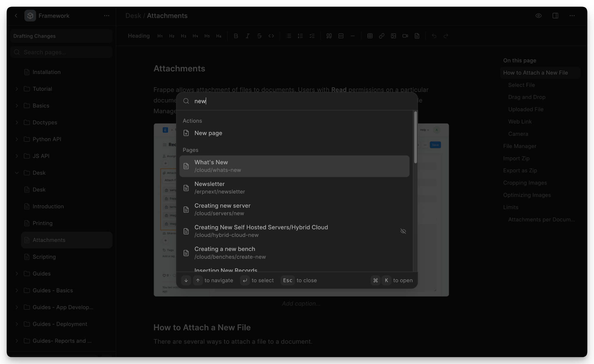Expand the Tutorial folder
Screen dimensions: 594x364
tap(17, 89)
